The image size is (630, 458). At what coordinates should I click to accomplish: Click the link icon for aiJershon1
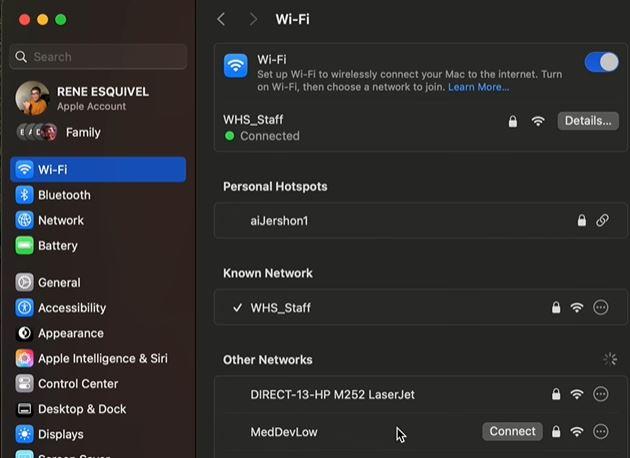pyautogui.click(x=602, y=220)
